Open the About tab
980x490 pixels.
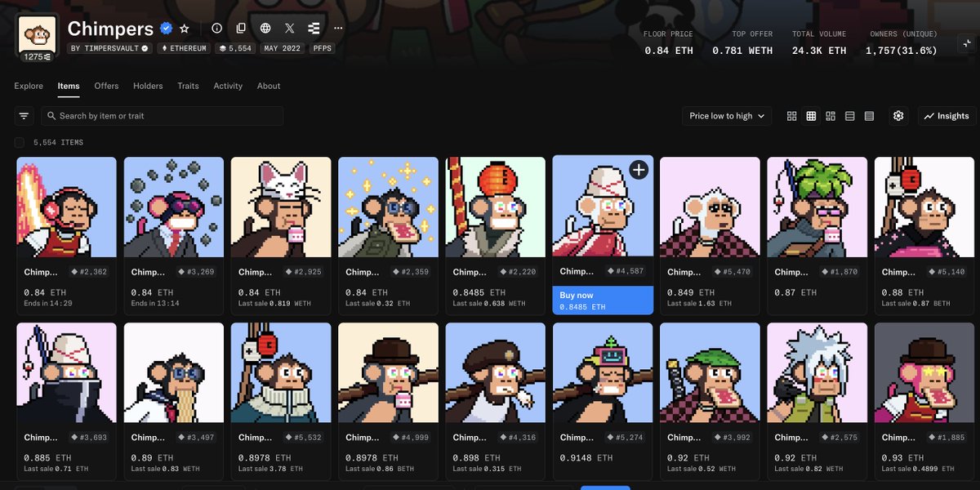269,86
